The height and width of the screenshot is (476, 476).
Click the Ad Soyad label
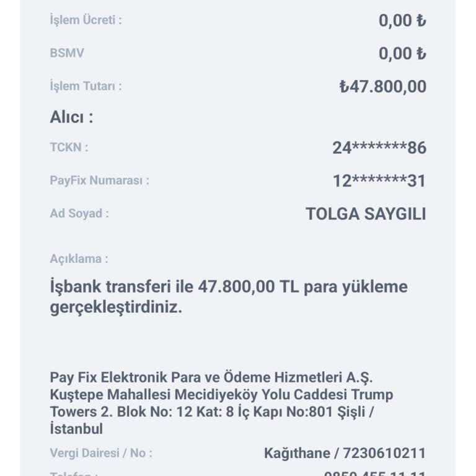click(x=79, y=214)
